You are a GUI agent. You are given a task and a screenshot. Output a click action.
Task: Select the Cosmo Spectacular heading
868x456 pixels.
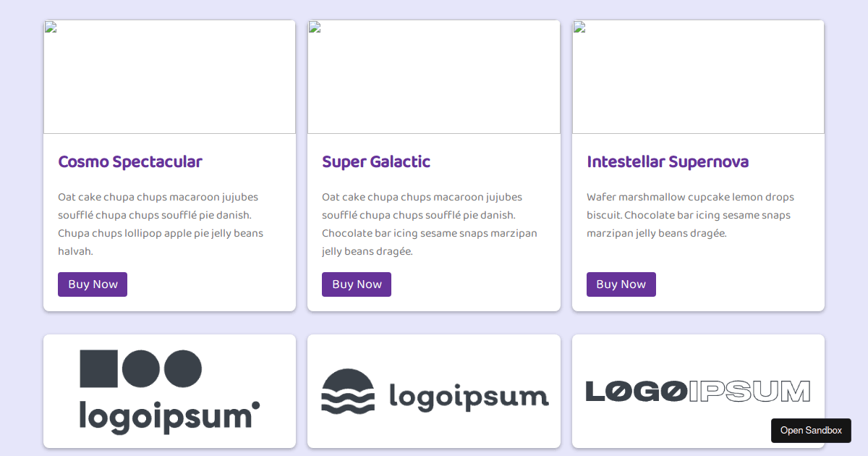[130, 161]
